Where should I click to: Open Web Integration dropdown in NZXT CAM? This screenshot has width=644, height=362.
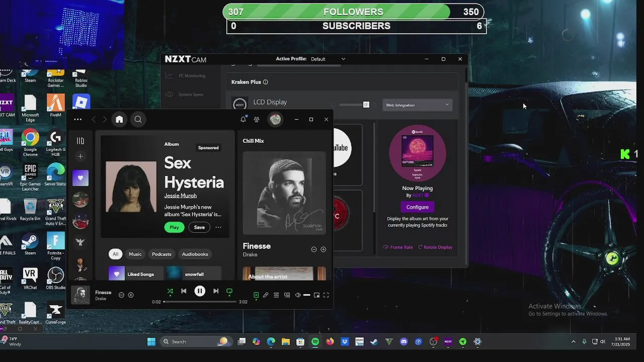tap(418, 105)
